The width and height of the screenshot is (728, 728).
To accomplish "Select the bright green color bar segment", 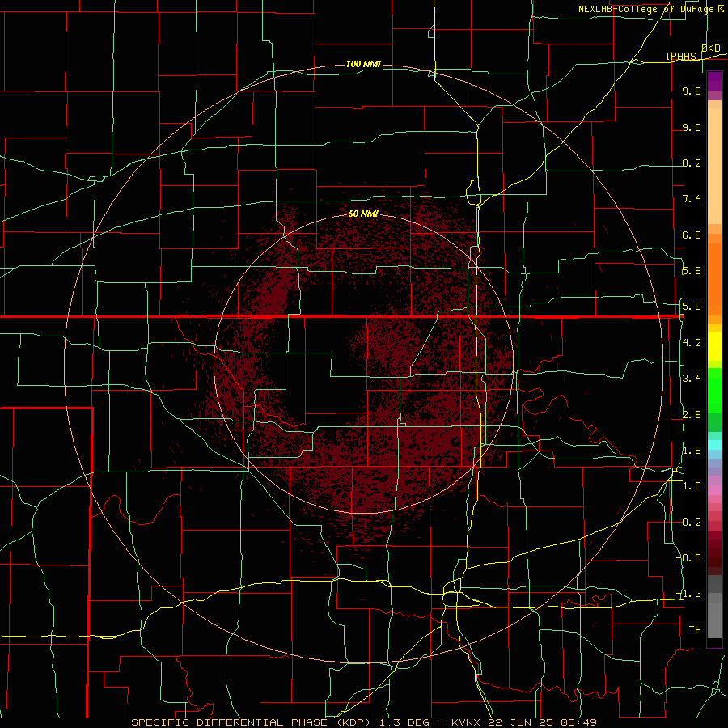I will pos(714,391).
